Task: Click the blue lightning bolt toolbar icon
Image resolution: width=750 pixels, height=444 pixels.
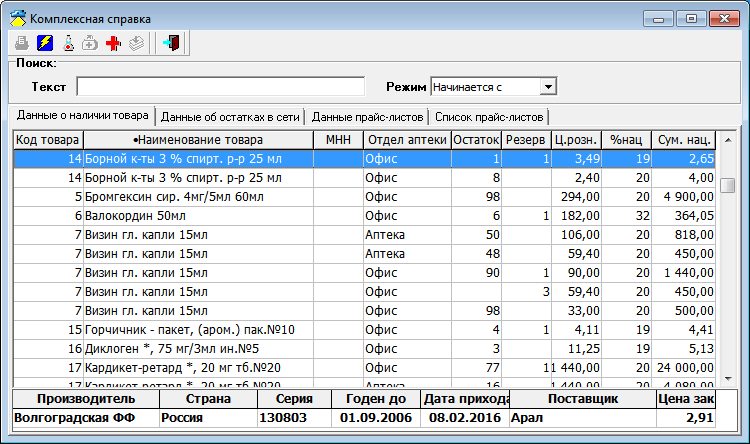Action: tap(45, 43)
